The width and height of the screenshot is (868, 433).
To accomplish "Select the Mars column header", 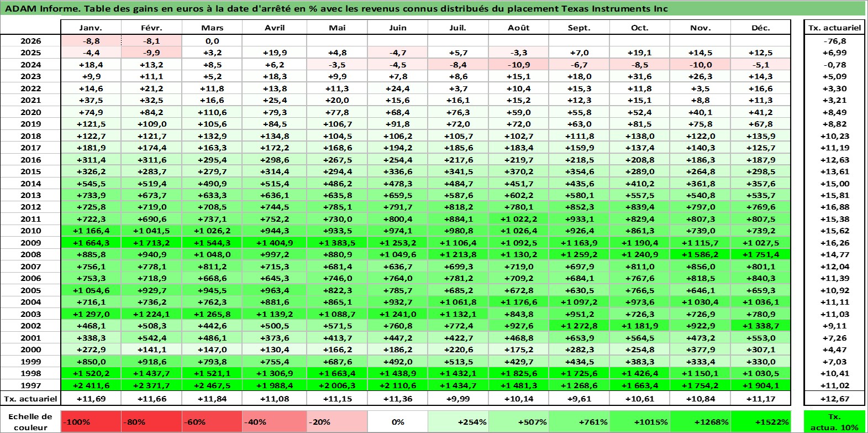I will tap(212, 28).
